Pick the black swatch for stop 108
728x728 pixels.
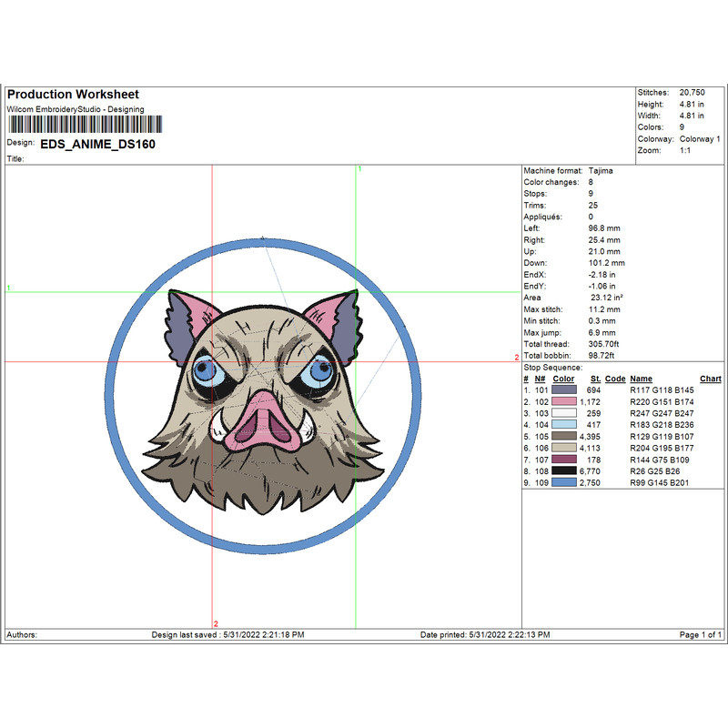564,471
